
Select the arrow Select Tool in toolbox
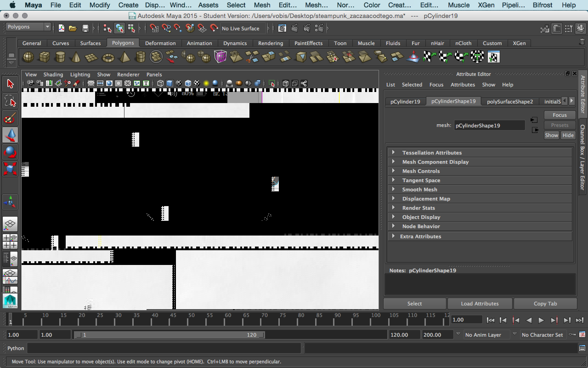10,83
